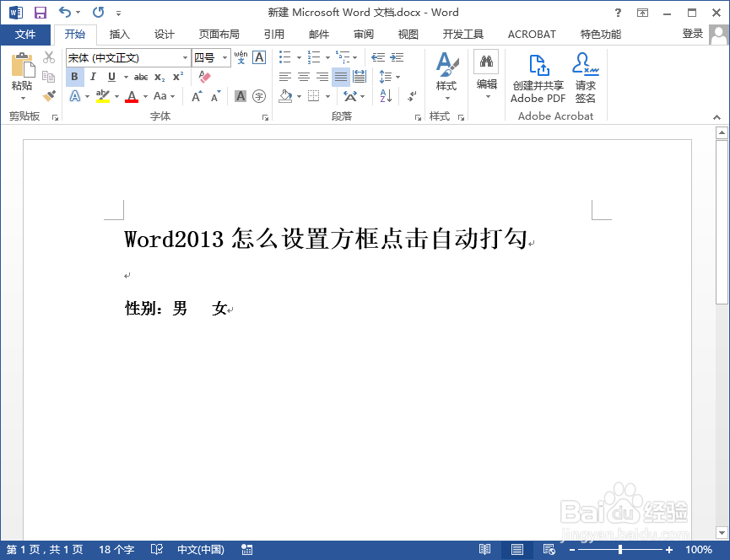Decrease paragraph indent
The height and width of the screenshot is (560, 730).
[x=377, y=57]
